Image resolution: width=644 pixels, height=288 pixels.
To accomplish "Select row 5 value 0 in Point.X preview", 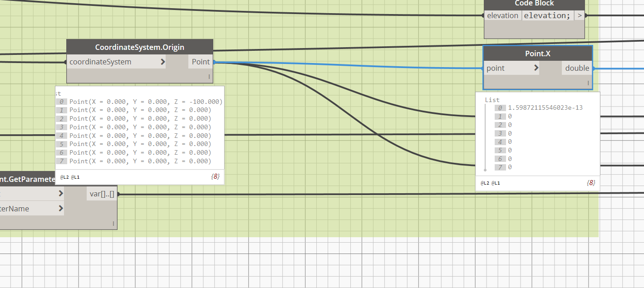I will tap(510, 150).
